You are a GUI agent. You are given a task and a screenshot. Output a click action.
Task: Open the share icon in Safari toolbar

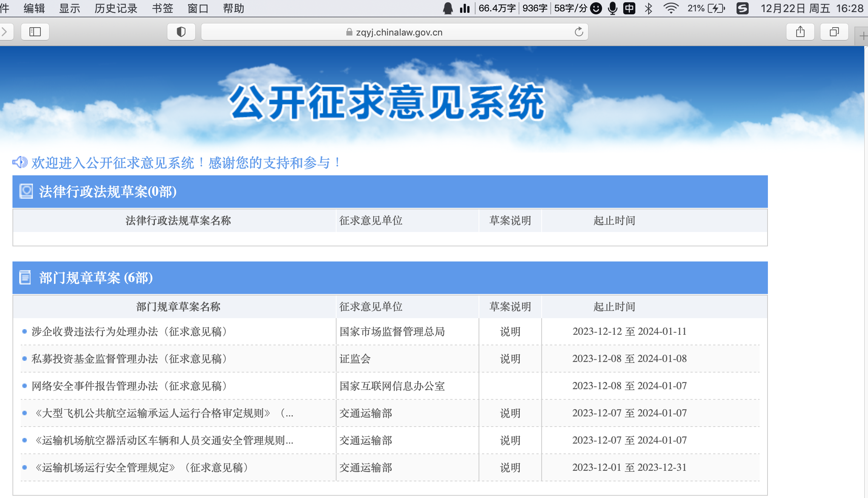pos(800,32)
